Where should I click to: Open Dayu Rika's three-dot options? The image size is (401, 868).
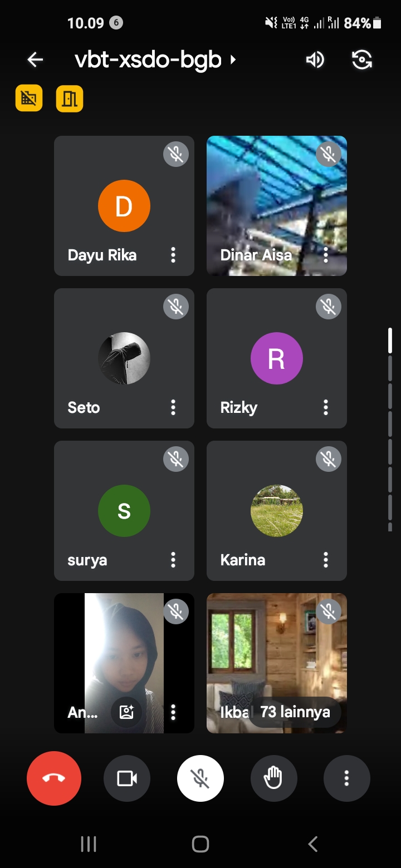tap(173, 255)
